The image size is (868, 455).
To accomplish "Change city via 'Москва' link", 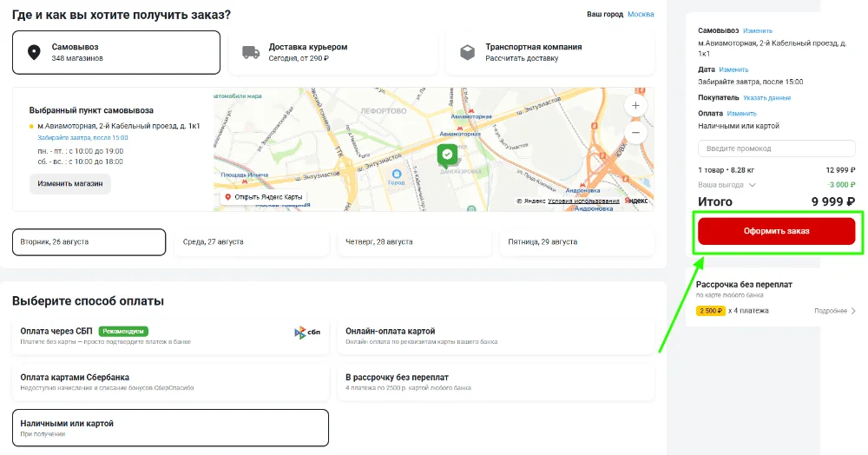I will pos(641,15).
